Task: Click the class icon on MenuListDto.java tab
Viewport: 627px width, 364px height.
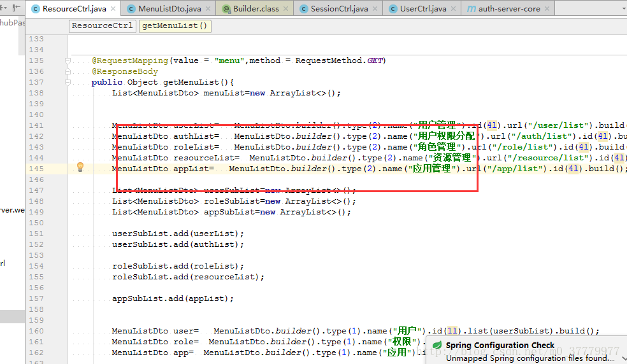Action: point(131,9)
